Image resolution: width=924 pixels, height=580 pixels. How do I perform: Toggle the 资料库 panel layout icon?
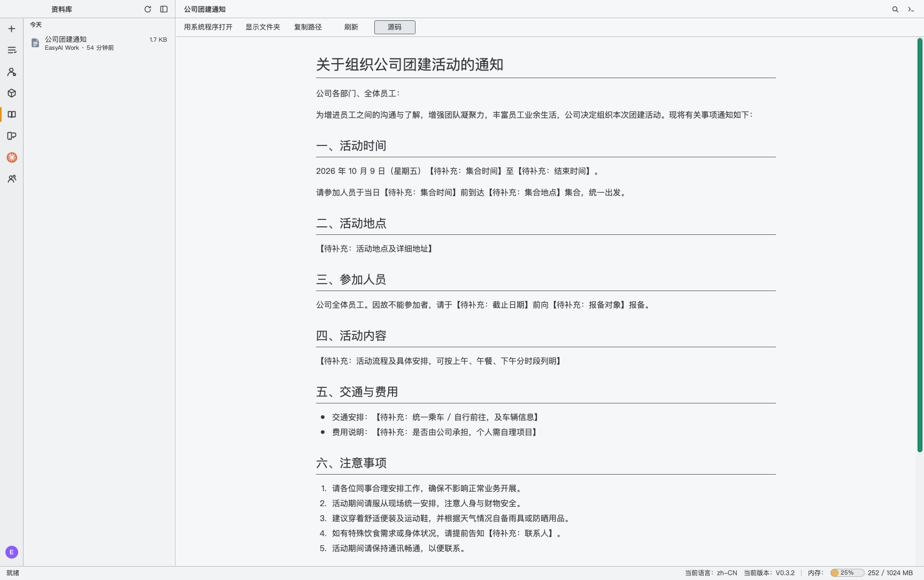[164, 9]
